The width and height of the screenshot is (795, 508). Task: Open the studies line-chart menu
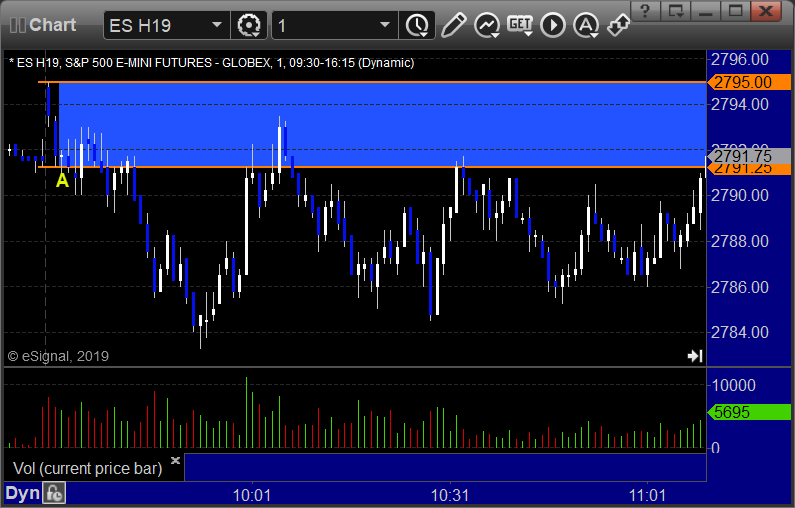pyautogui.click(x=487, y=25)
